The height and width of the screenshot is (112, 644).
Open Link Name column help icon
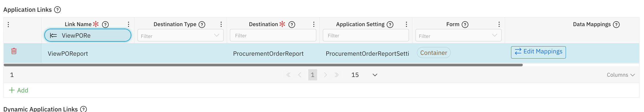tap(105, 24)
